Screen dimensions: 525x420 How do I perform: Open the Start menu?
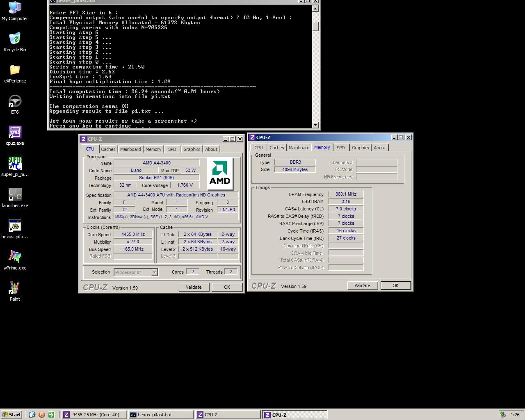[11, 415]
